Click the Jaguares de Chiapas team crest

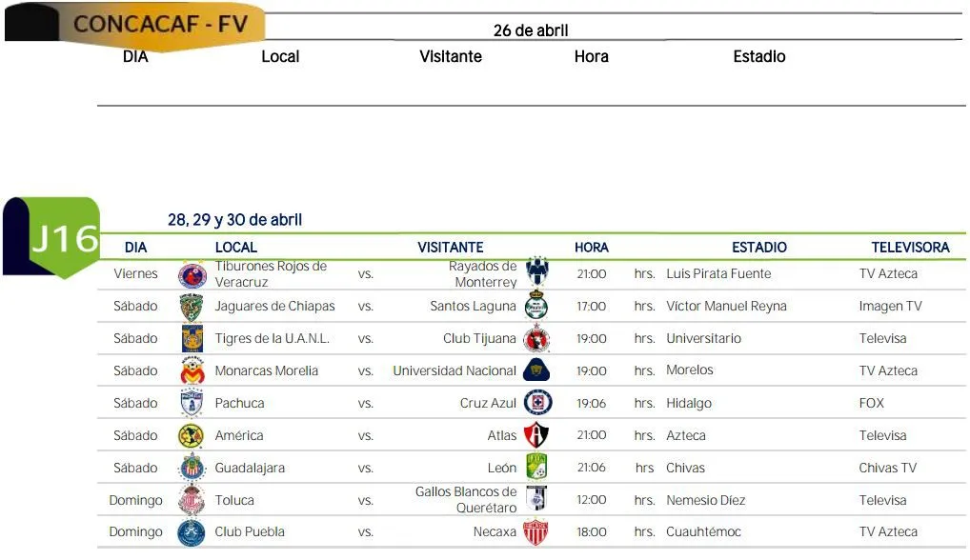192,307
